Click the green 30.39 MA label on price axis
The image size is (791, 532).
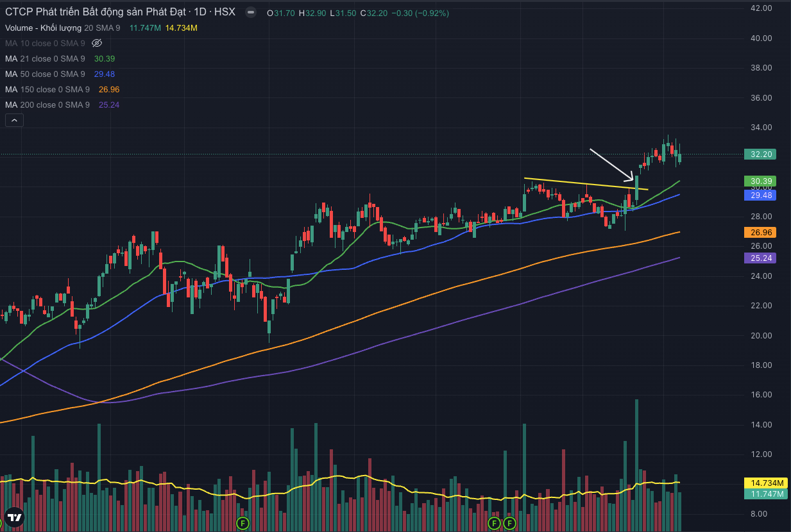click(760, 181)
